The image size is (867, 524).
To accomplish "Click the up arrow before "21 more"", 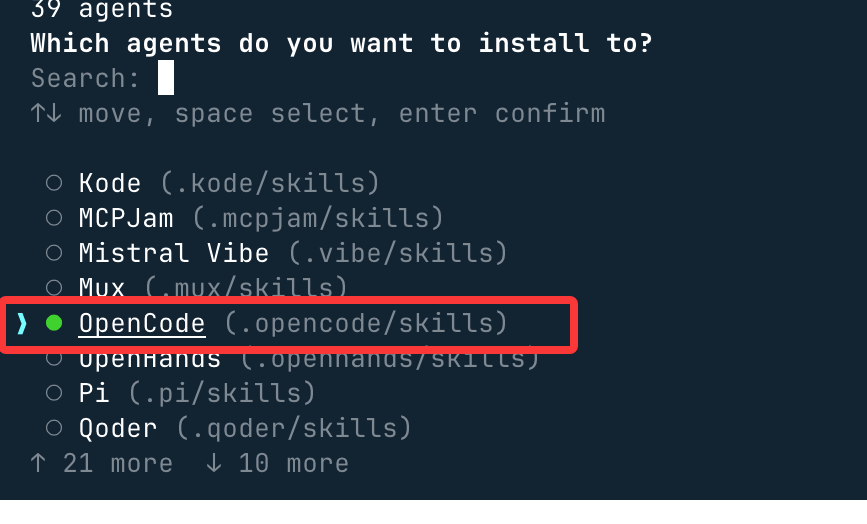I will (x=38, y=463).
